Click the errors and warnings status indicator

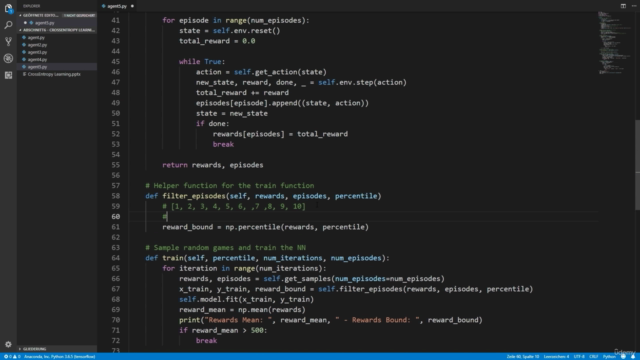(x=12, y=356)
